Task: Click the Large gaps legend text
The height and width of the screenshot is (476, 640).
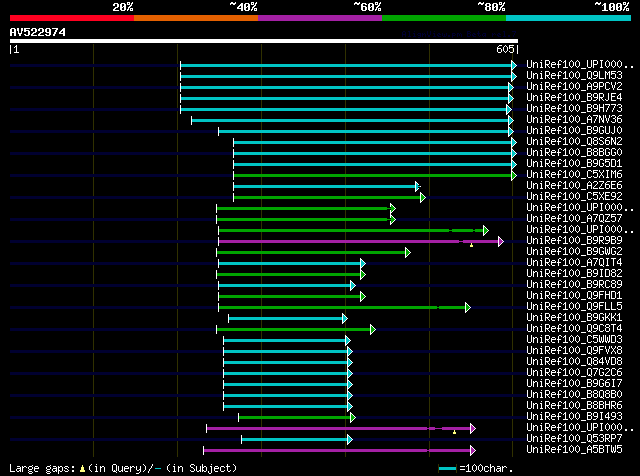Action: (x=123, y=468)
